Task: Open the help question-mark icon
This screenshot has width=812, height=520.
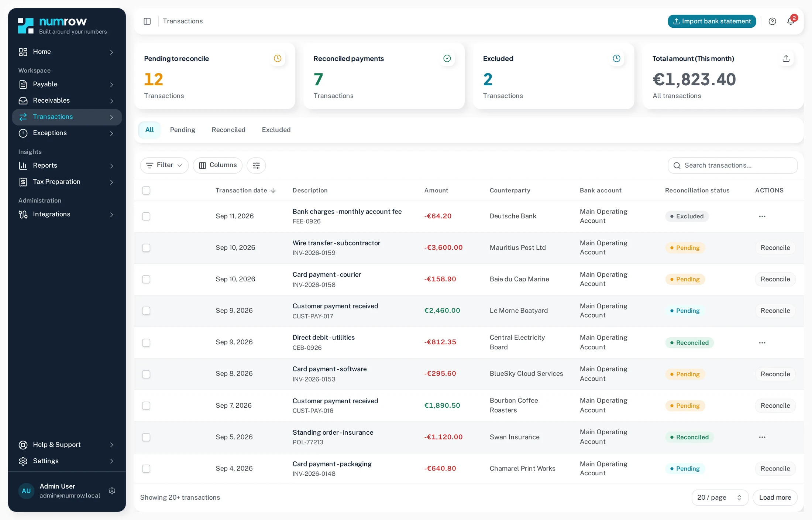Action: click(772, 21)
